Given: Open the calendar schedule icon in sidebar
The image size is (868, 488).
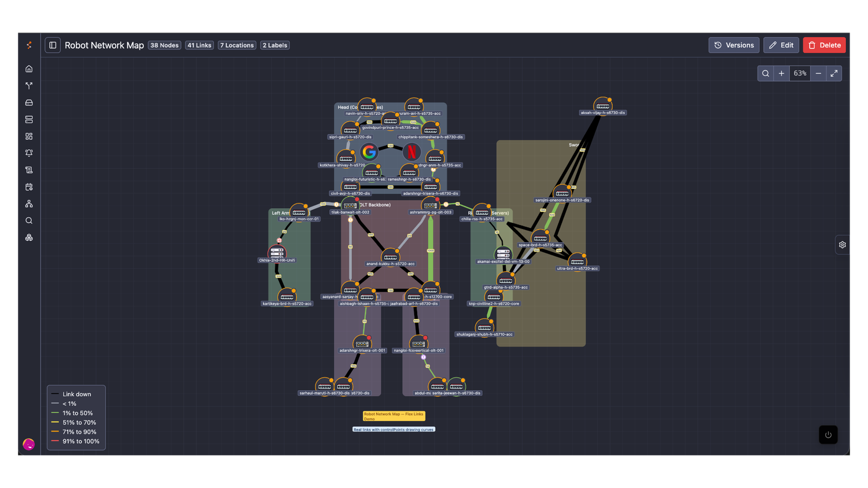Looking at the screenshot, I should (29, 187).
